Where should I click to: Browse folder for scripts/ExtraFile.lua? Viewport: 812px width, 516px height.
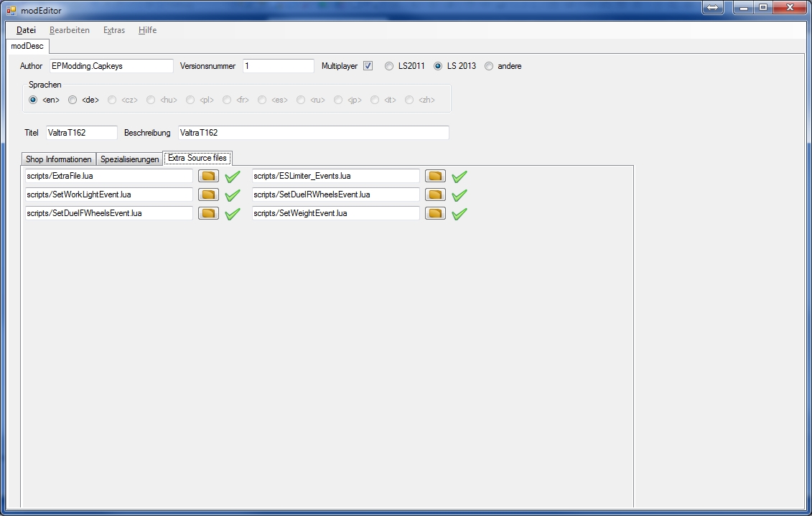pyautogui.click(x=208, y=176)
